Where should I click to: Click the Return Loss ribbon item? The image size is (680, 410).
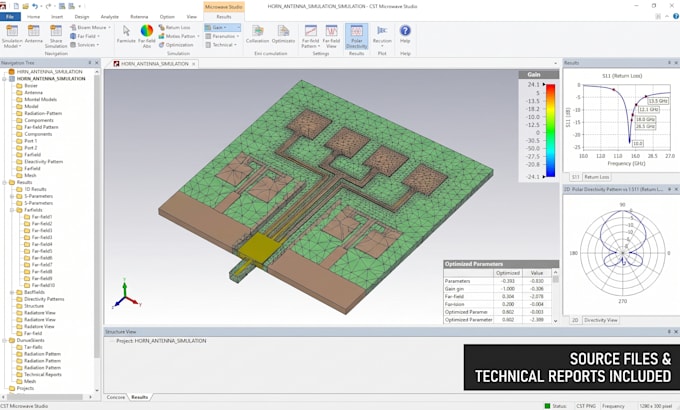pyautogui.click(x=174, y=27)
